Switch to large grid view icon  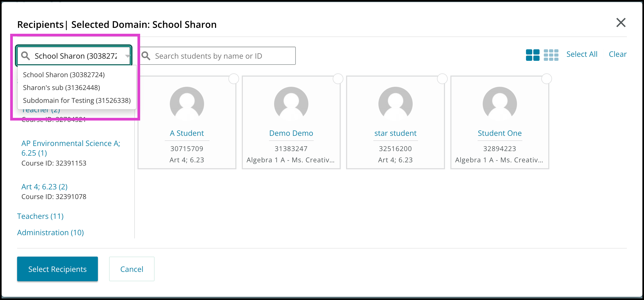[x=532, y=55]
